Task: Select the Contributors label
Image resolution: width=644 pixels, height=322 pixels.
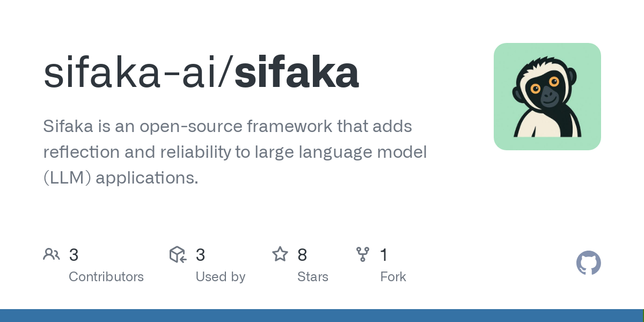Action: (x=106, y=277)
